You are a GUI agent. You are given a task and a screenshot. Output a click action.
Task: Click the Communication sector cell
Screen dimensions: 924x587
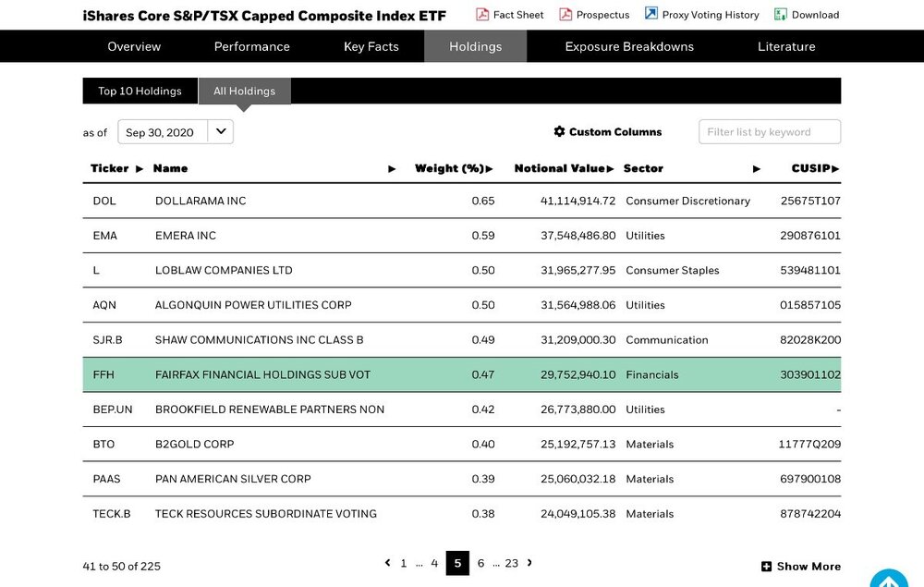pos(667,340)
